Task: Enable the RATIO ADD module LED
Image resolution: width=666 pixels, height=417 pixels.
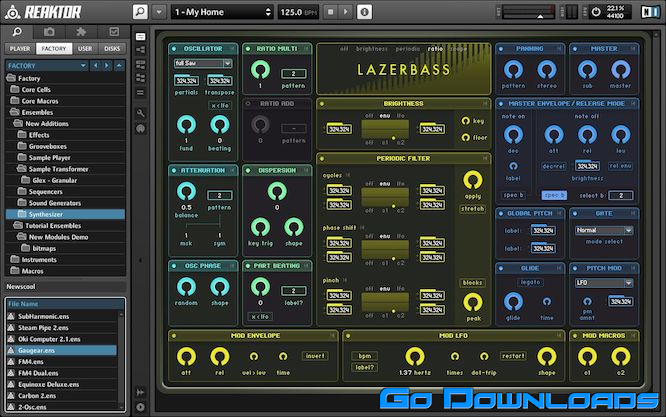Action: coord(248,104)
